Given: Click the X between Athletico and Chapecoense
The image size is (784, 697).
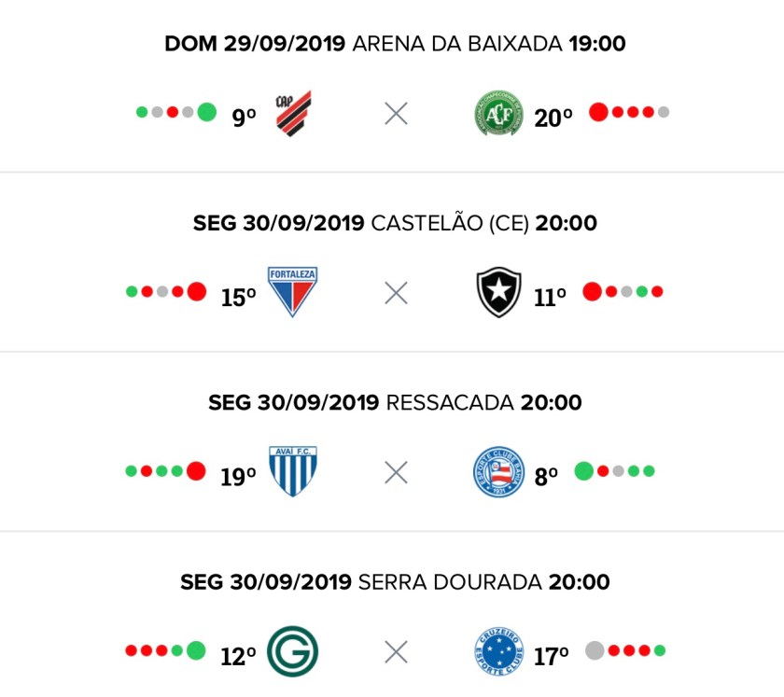Looking at the screenshot, I should click(396, 114).
